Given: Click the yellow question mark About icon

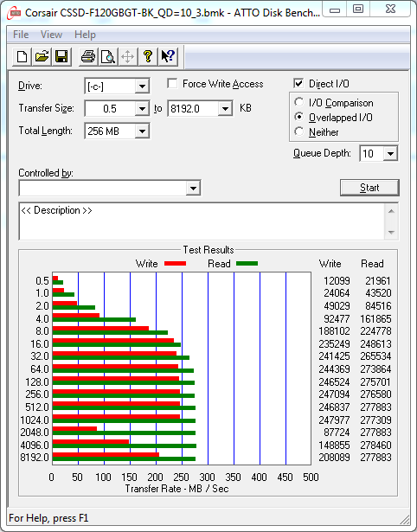Looking at the screenshot, I should pyautogui.click(x=148, y=57).
